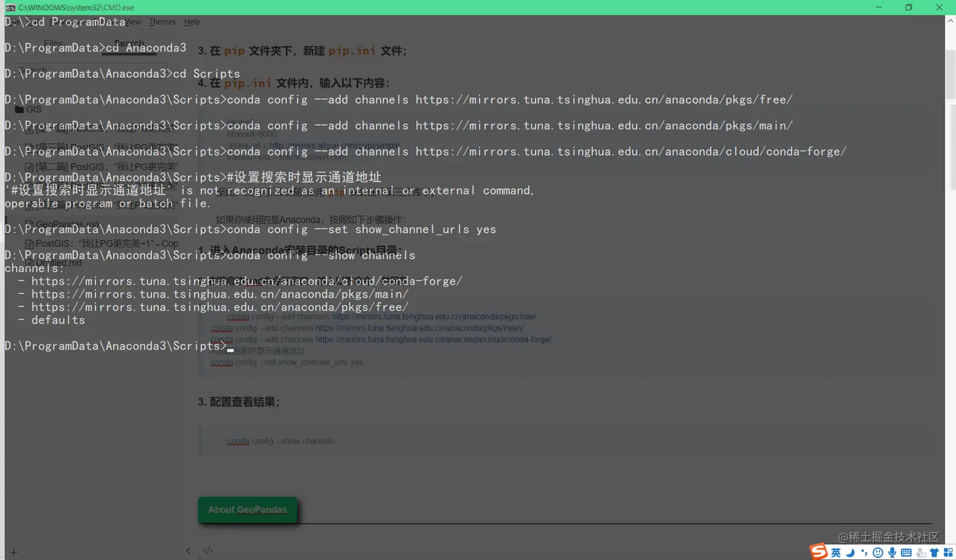
Task: Click the 'cd ProgramData' command line
Action: [65, 22]
